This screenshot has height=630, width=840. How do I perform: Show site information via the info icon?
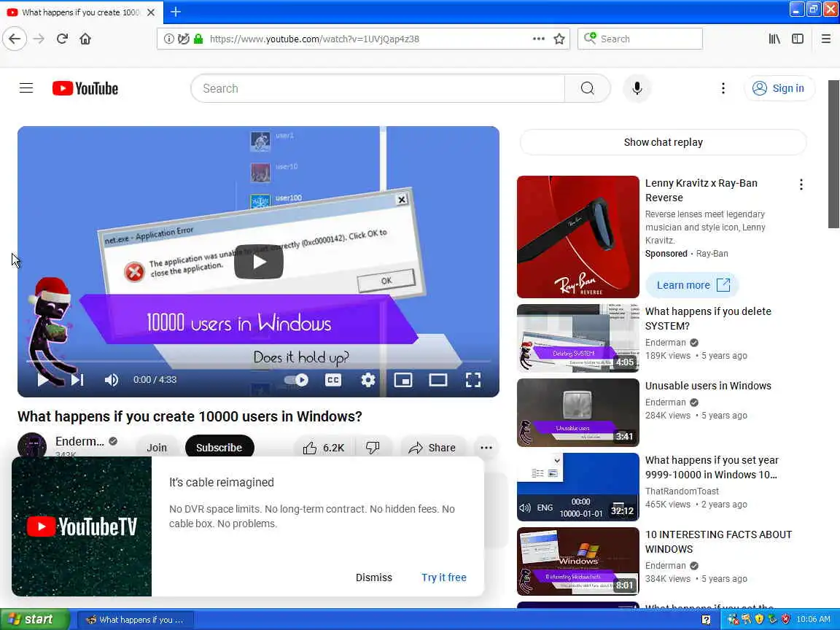point(168,39)
